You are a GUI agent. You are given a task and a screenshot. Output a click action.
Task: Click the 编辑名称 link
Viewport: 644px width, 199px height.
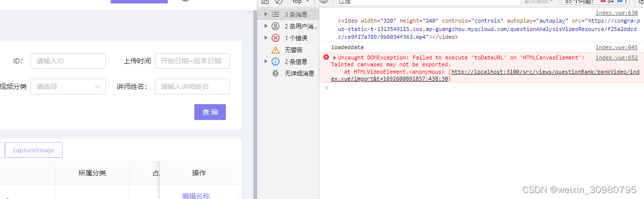(x=196, y=196)
